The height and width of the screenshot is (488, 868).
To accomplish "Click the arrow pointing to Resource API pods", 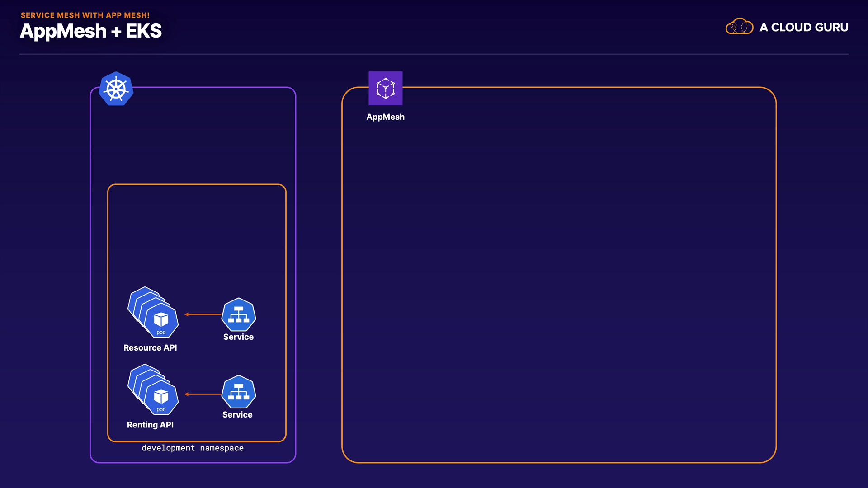I will (x=203, y=314).
